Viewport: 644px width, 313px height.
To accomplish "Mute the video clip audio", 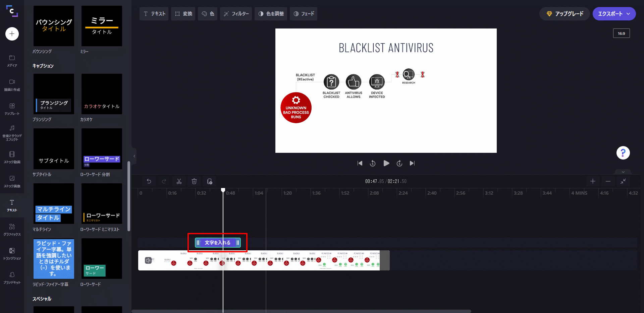I will coord(148,260).
